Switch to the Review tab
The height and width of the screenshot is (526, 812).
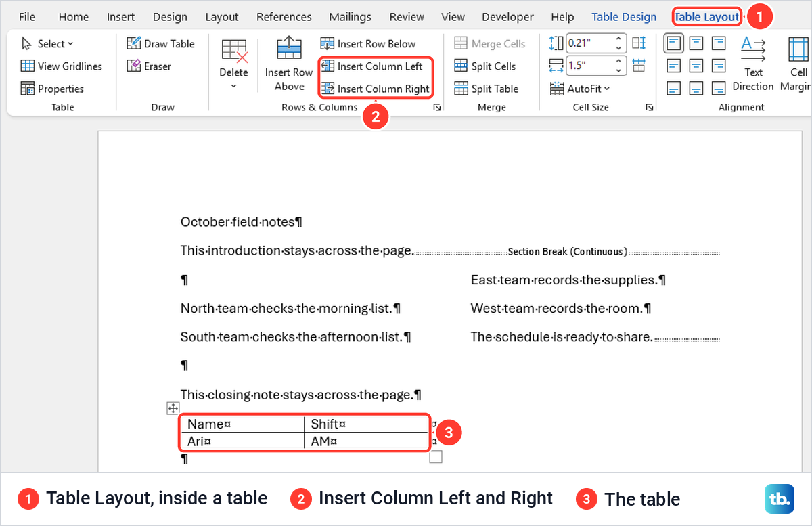click(x=407, y=17)
